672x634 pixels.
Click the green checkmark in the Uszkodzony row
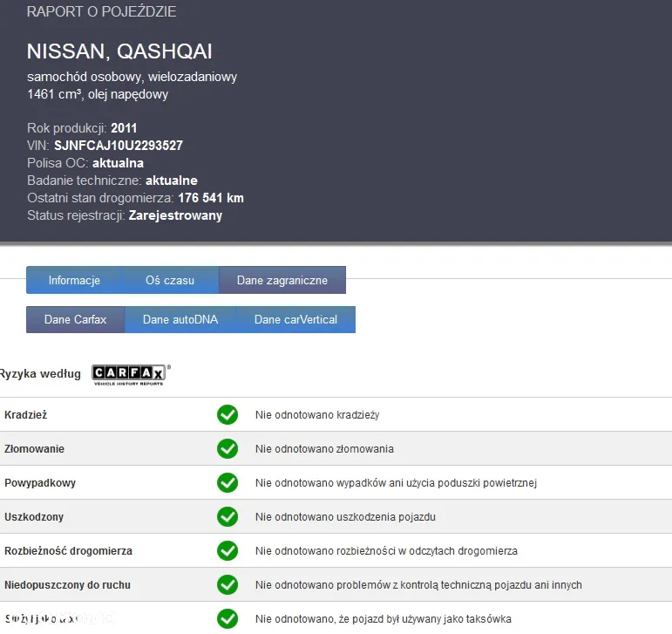[x=227, y=516]
